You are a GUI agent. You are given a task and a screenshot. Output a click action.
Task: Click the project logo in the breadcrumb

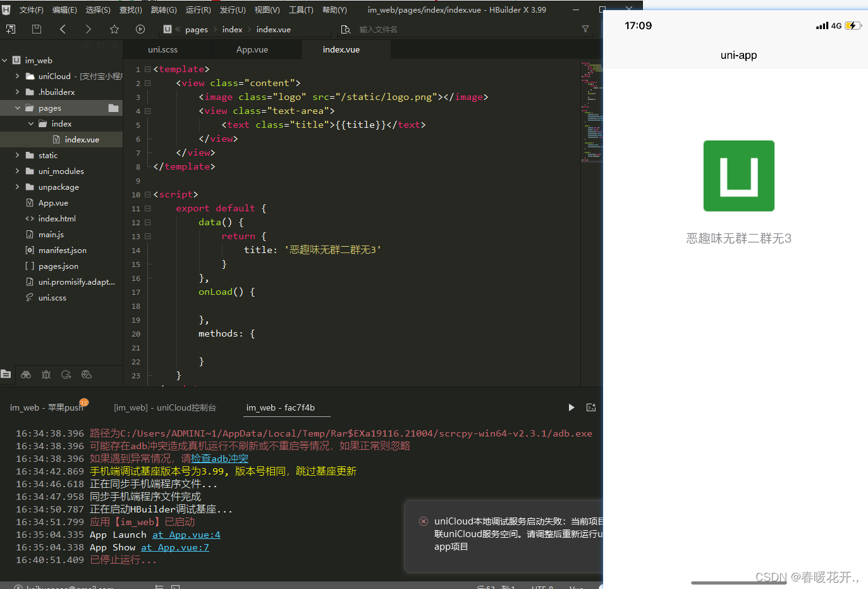pyautogui.click(x=168, y=29)
